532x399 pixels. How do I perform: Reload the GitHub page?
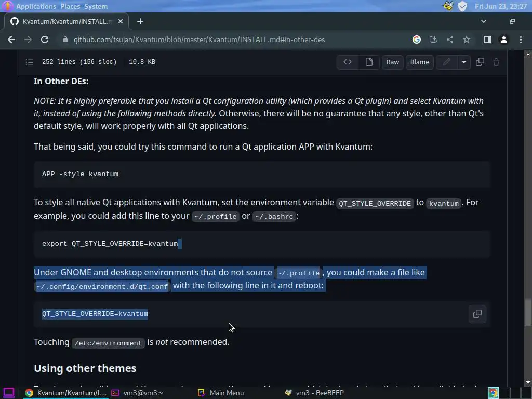(45, 39)
